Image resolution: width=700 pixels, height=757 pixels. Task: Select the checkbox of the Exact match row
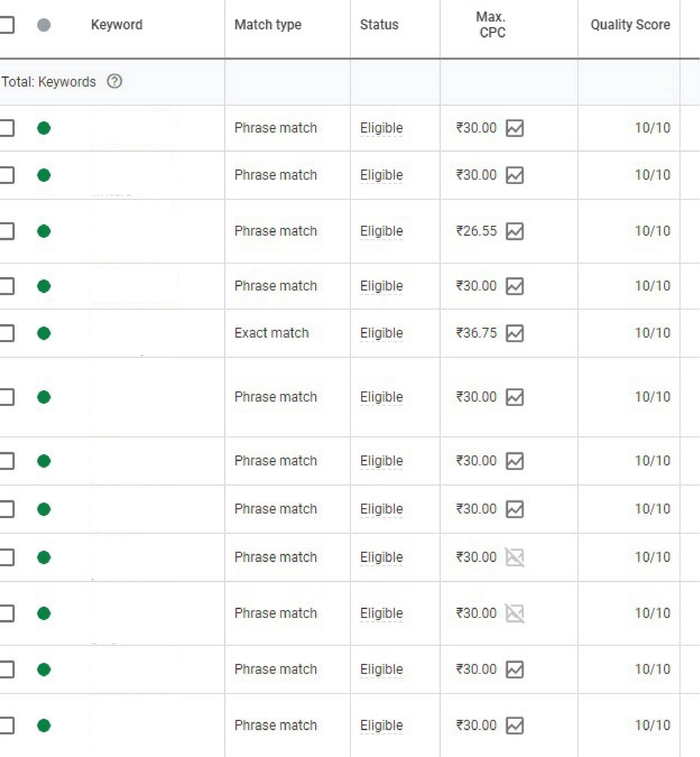click(6, 333)
